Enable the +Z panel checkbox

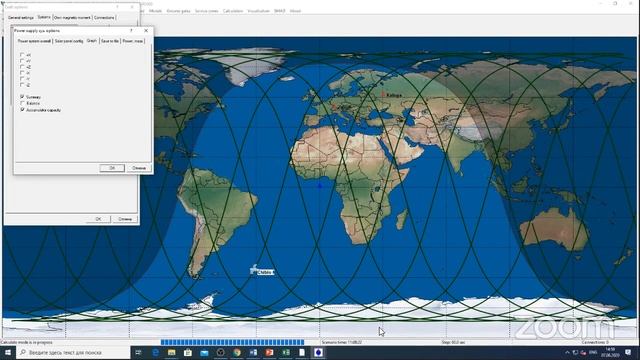click(22, 67)
